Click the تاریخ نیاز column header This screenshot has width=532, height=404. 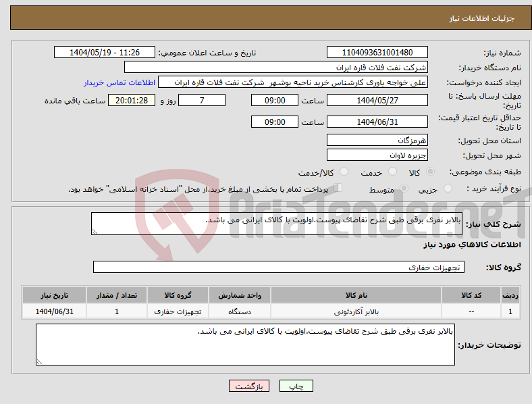(54, 295)
